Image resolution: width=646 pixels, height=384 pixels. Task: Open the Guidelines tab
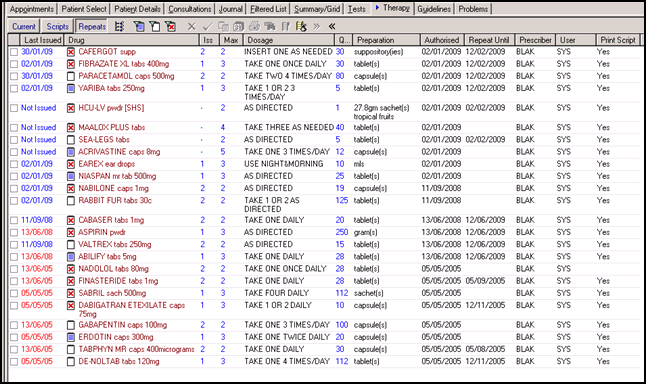point(434,9)
